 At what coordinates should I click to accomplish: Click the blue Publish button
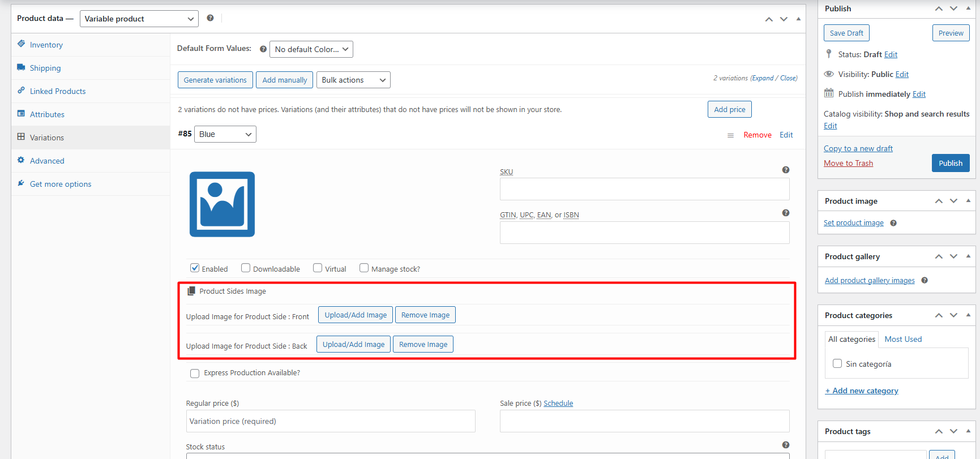tap(950, 163)
